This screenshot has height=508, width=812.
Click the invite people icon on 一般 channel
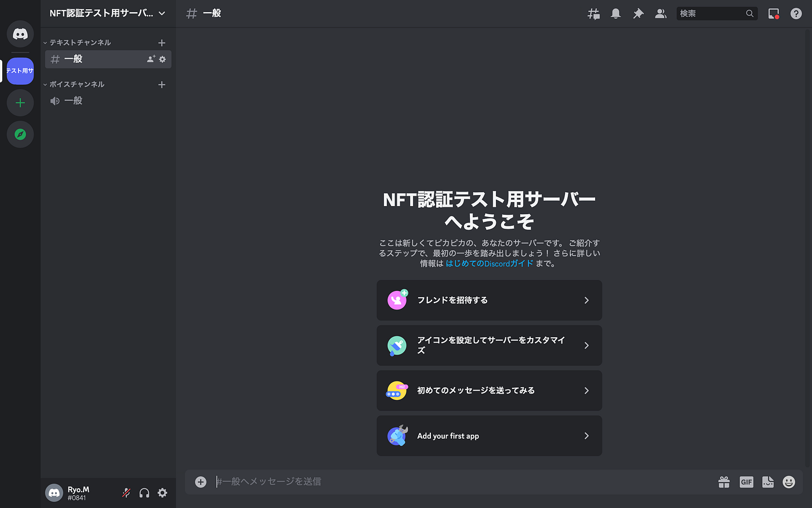point(151,59)
